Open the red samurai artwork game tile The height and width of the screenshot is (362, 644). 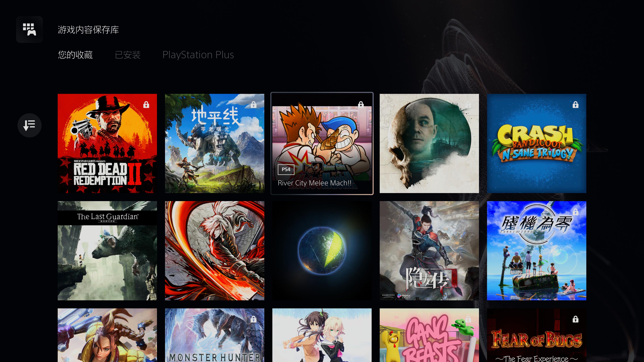(214, 251)
